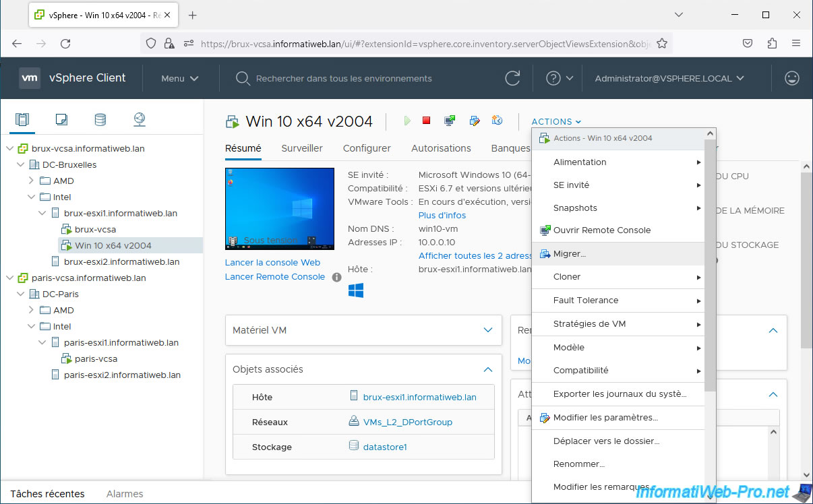
Task: Collapse the Objets associés panel
Action: tap(489, 369)
